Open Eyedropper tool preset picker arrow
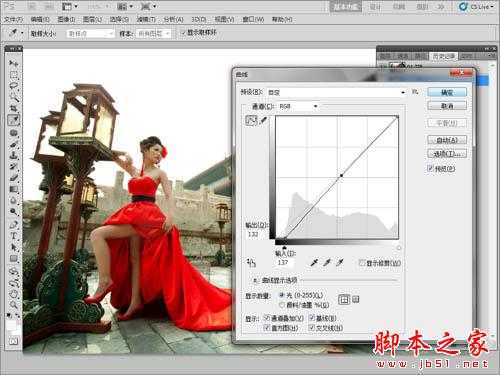Screen dimensions: 500x375 (x=22, y=33)
